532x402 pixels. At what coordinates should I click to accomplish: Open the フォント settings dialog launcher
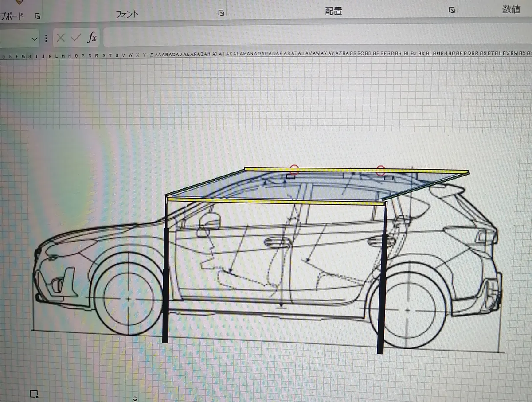click(x=221, y=13)
